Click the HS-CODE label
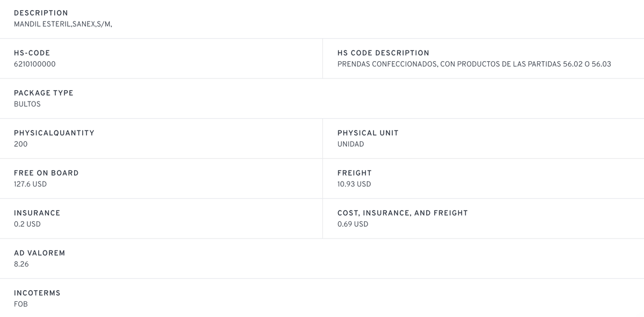 click(32, 53)
